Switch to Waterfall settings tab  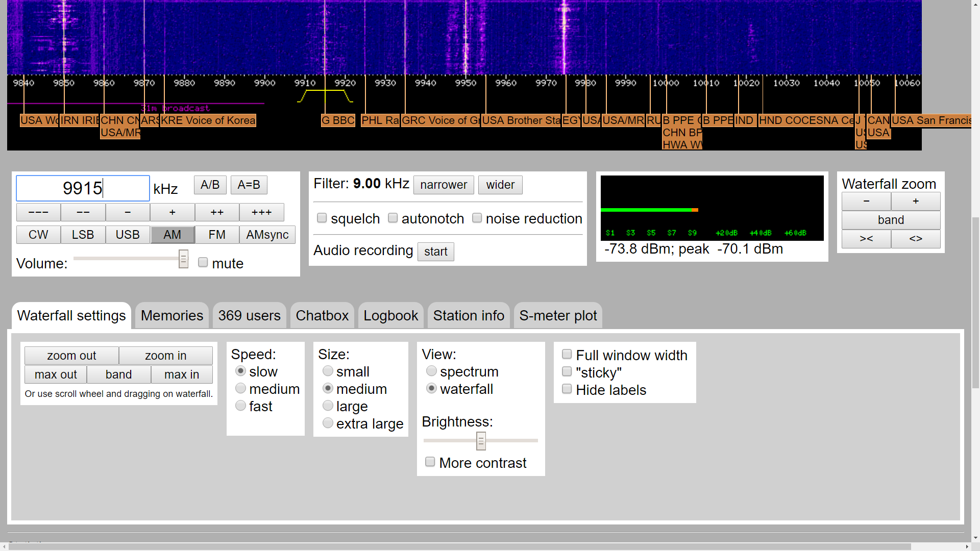pyautogui.click(x=71, y=316)
